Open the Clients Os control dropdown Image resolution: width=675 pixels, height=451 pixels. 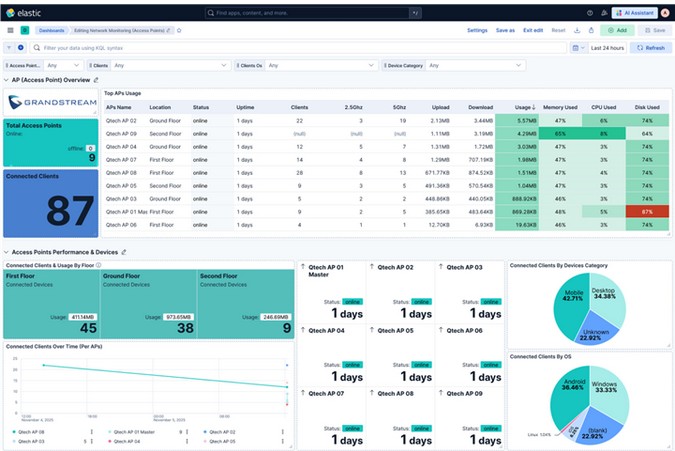tap(322, 65)
